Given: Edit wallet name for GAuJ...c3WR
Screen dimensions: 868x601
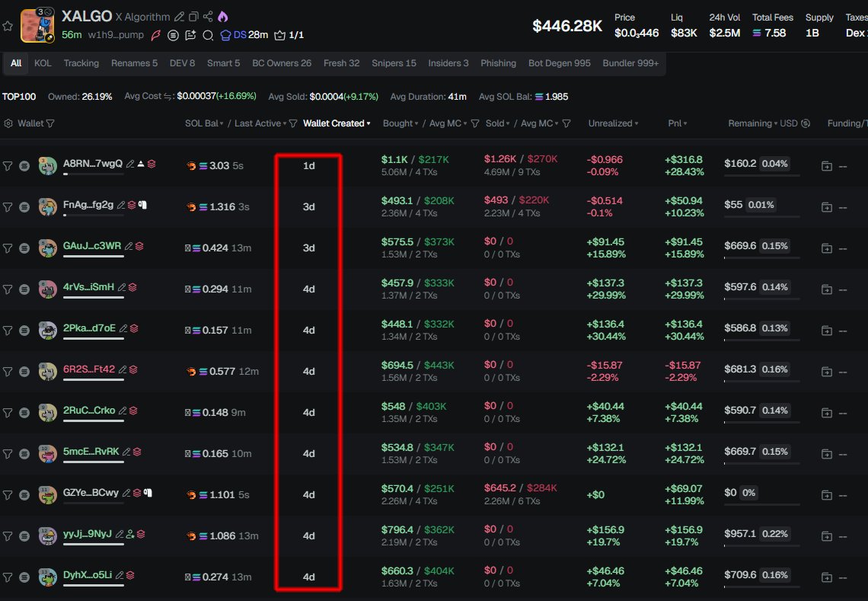Looking at the screenshot, I should [129, 246].
